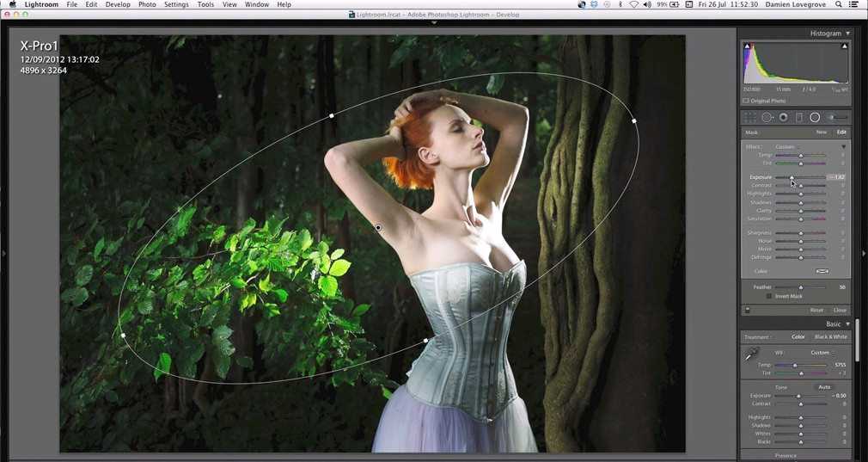The width and height of the screenshot is (868, 462).
Task: Click the Bluetooth icon in menu bar
Action: pos(620,4)
